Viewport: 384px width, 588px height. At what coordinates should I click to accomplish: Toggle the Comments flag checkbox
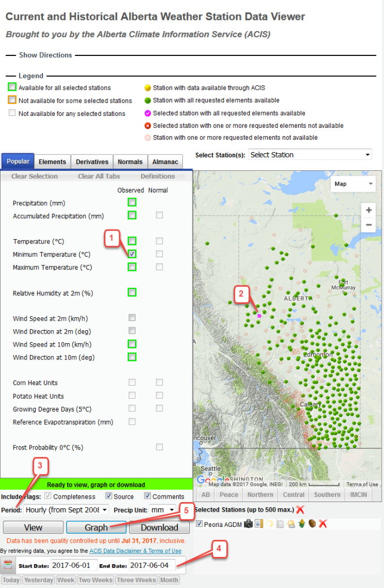(x=147, y=496)
